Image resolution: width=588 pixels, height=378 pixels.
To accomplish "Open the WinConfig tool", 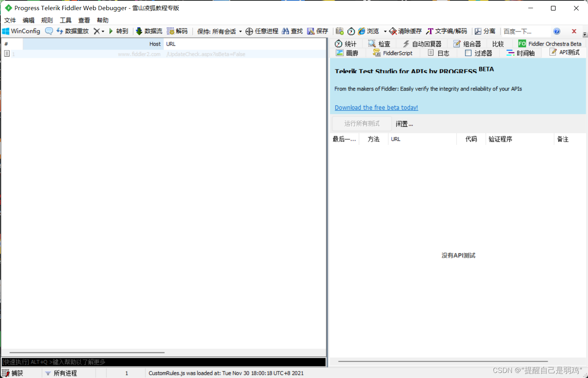I will pyautogui.click(x=21, y=31).
